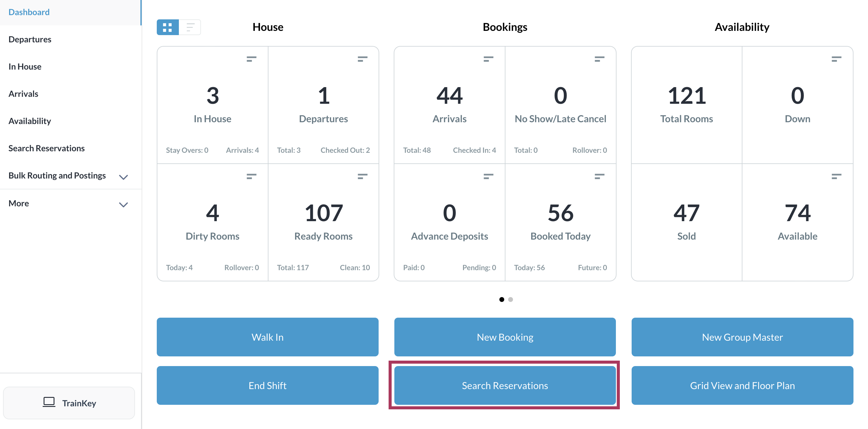
Task: Go to second dashboard page dot
Action: pyautogui.click(x=511, y=299)
